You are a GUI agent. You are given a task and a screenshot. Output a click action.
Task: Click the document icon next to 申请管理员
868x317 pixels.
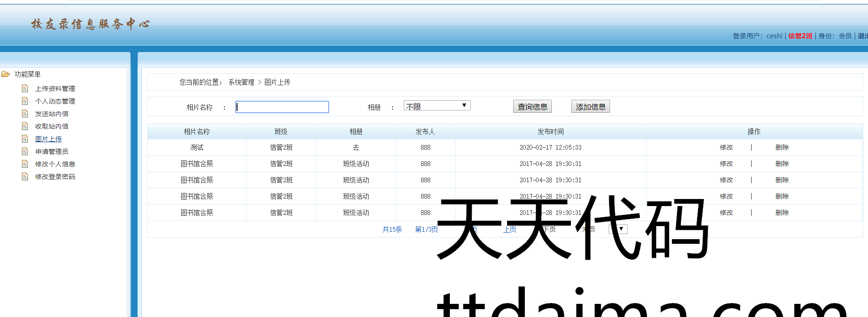click(x=25, y=152)
